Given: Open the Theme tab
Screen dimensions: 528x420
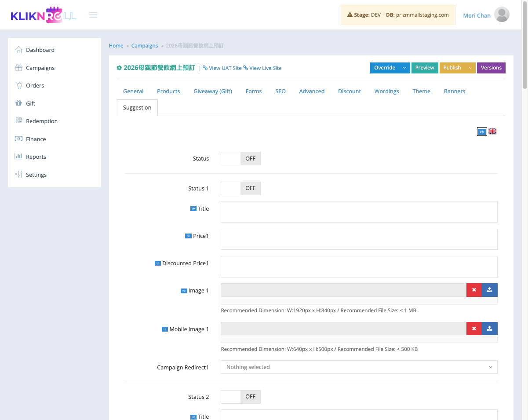Looking at the screenshot, I should tap(421, 91).
